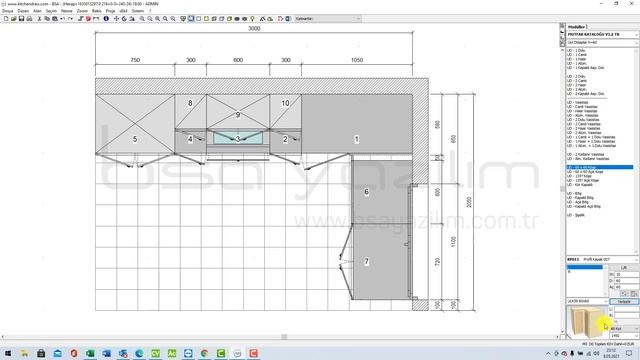Open the Bakış menu
Viewport: 640px width, 360px height.
coord(97,11)
